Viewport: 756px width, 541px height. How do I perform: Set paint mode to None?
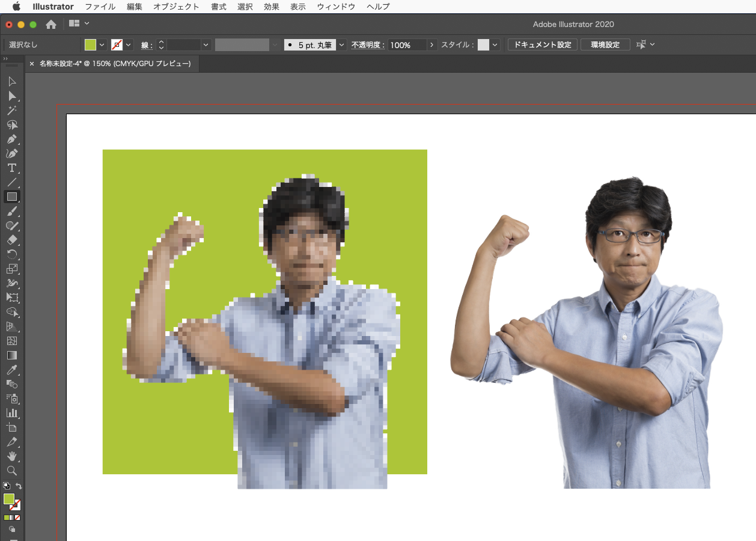(17, 518)
